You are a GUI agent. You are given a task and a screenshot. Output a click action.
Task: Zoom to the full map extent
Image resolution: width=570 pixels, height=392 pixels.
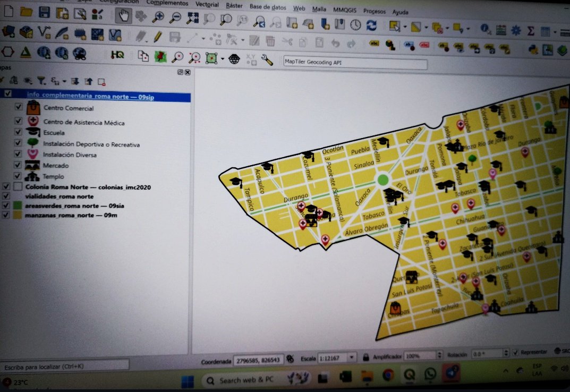pyautogui.click(x=193, y=18)
